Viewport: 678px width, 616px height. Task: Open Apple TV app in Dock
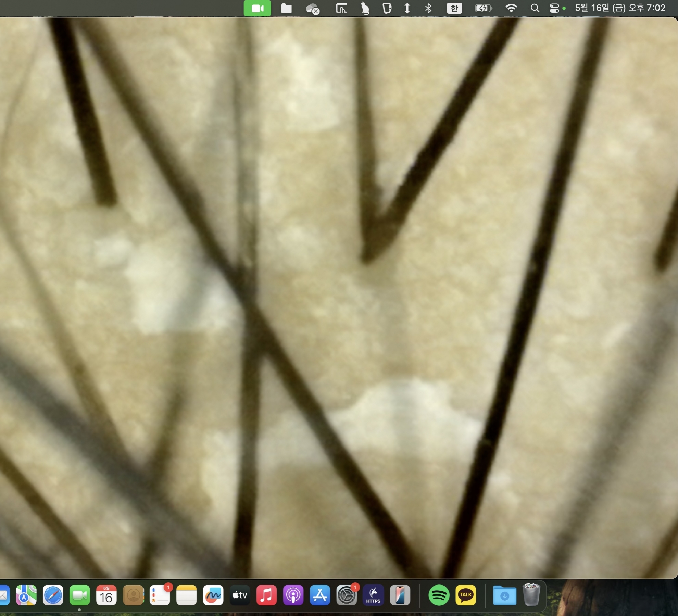click(x=240, y=595)
